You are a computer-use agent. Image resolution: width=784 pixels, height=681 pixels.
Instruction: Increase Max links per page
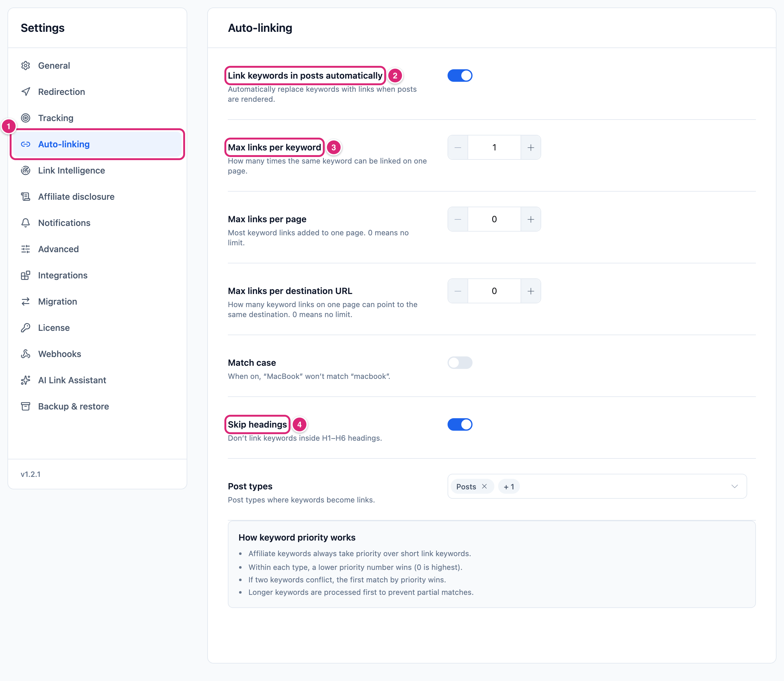pyautogui.click(x=531, y=219)
